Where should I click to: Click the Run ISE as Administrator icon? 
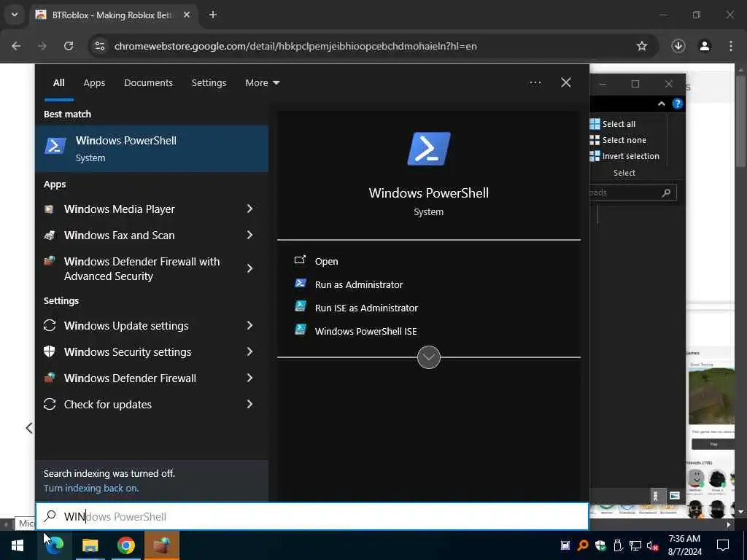300,306
